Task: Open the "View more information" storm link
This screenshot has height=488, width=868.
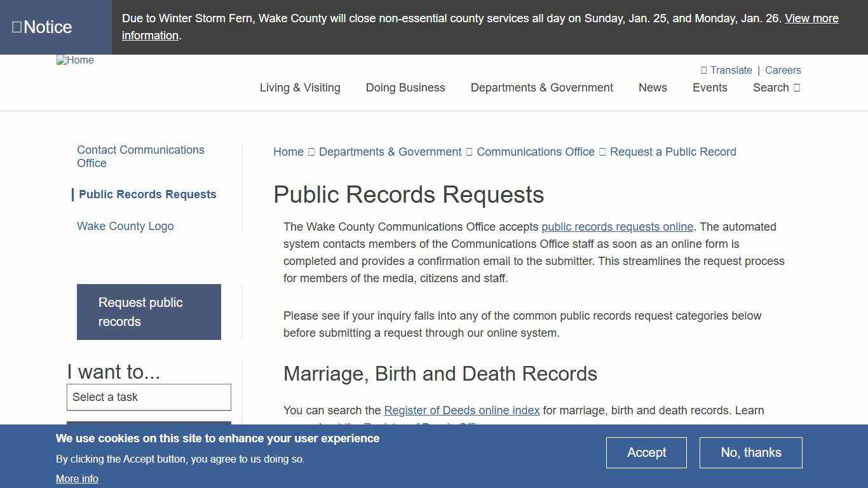Action: point(811,18)
